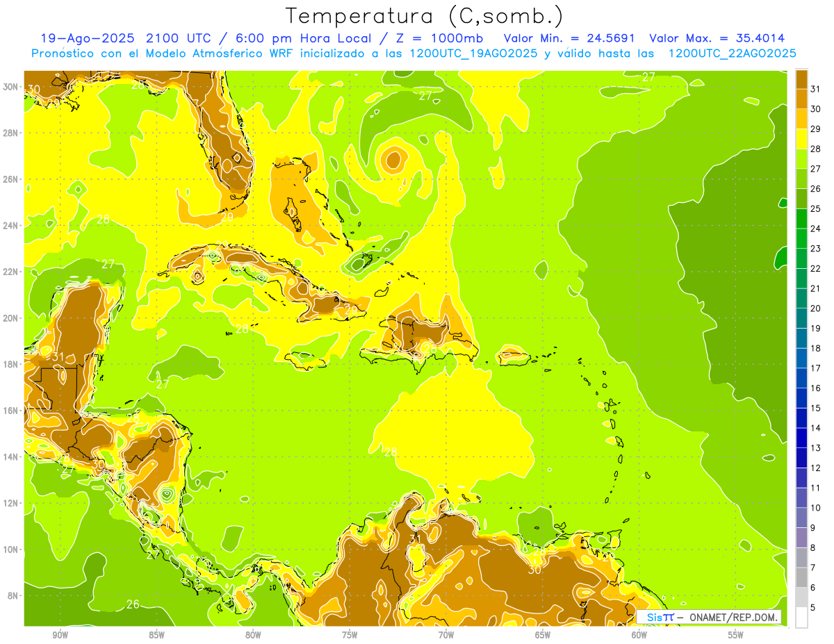Click the 16N latitude axis label
This screenshot has height=644, width=834.
pyautogui.click(x=10, y=411)
